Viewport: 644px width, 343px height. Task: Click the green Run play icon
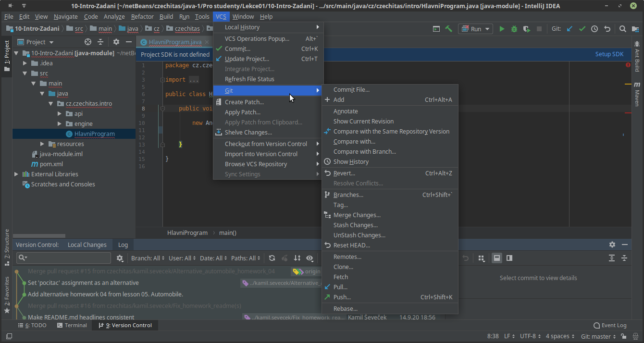click(x=502, y=29)
